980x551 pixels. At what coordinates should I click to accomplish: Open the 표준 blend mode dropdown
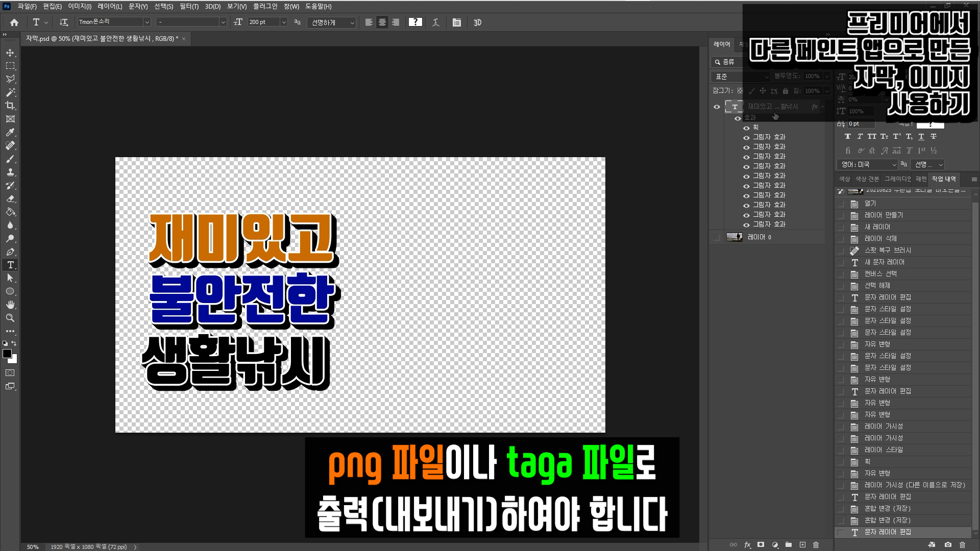pos(740,77)
